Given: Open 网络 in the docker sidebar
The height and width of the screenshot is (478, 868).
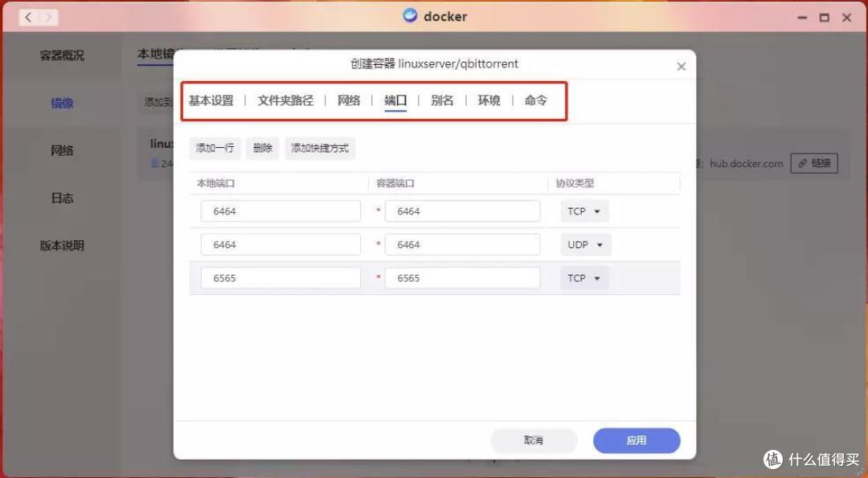Looking at the screenshot, I should [62, 150].
